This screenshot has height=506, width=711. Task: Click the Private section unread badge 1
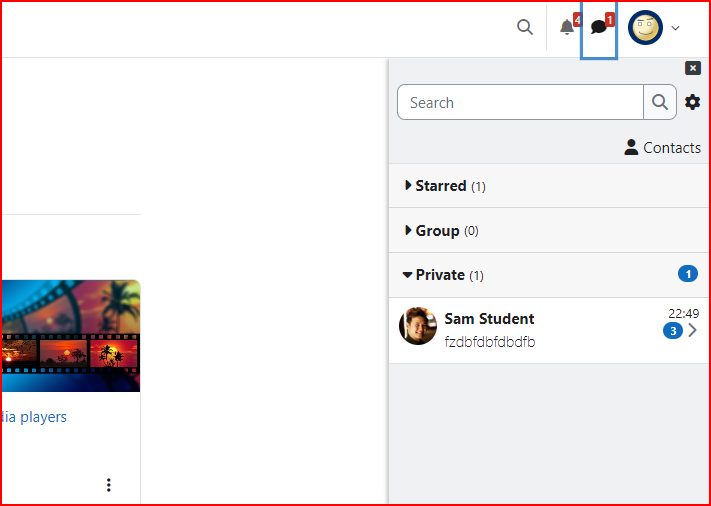[688, 274]
